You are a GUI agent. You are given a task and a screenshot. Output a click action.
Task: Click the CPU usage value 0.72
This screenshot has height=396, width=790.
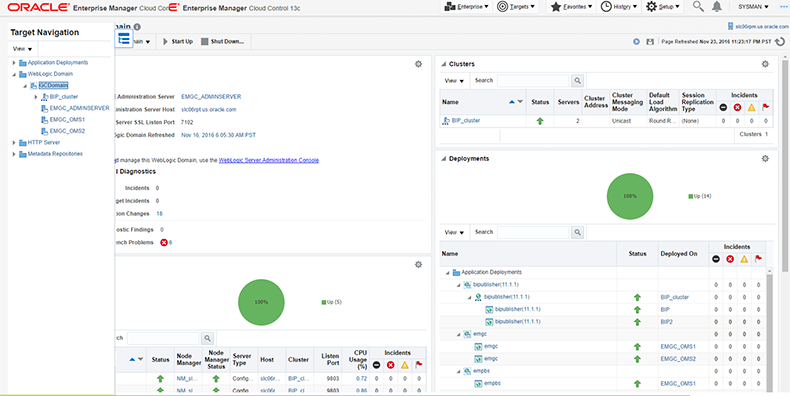tap(361, 378)
